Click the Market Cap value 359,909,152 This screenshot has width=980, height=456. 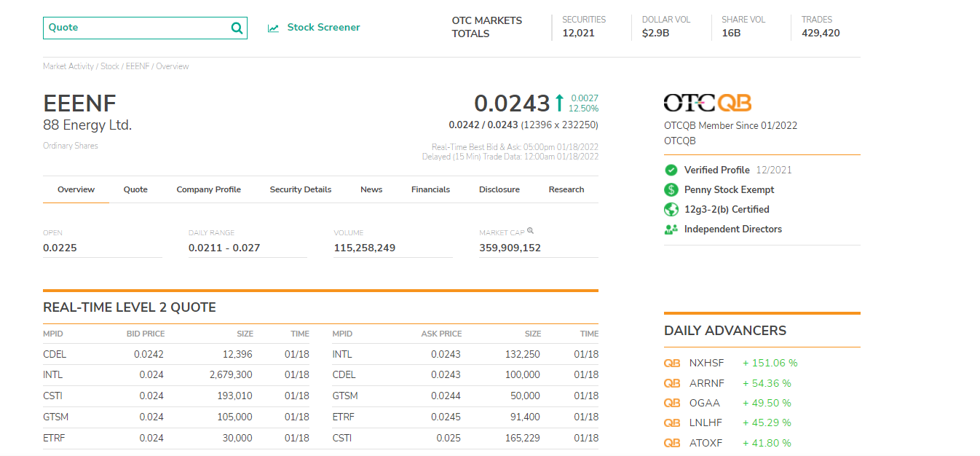pyautogui.click(x=510, y=248)
